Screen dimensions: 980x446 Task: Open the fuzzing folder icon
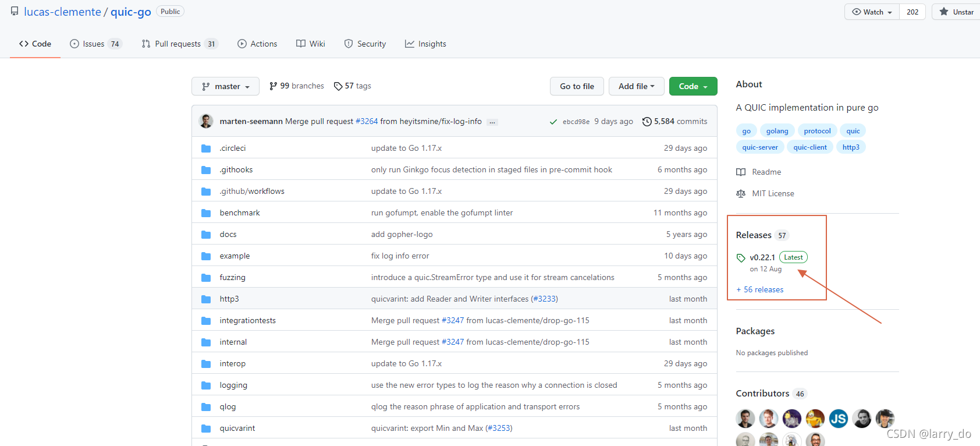coord(206,278)
